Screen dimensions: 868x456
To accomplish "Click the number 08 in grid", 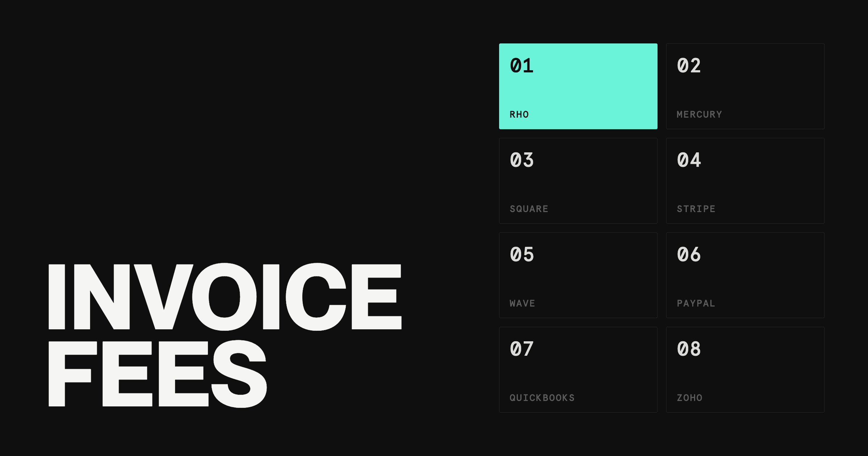I will [689, 349].
